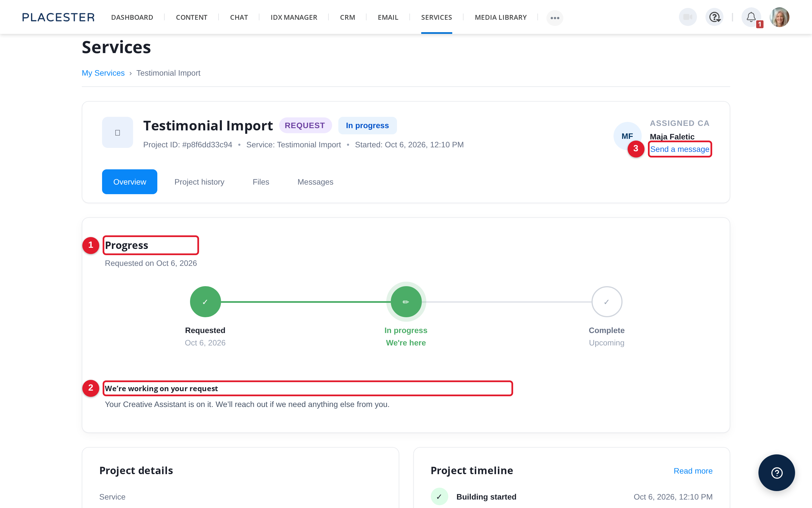Screen dimensions: 812x508
Task: Switch to the Files tab
Action: coord(261,182)
